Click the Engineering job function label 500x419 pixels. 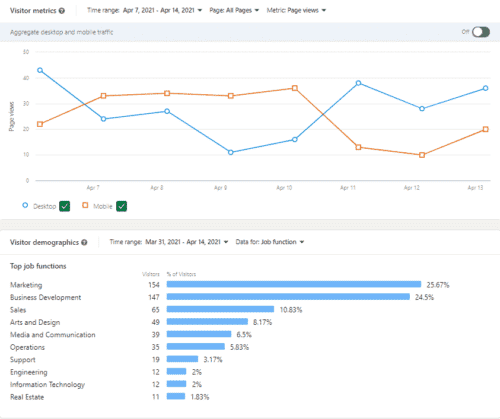[x=29, y=372]
